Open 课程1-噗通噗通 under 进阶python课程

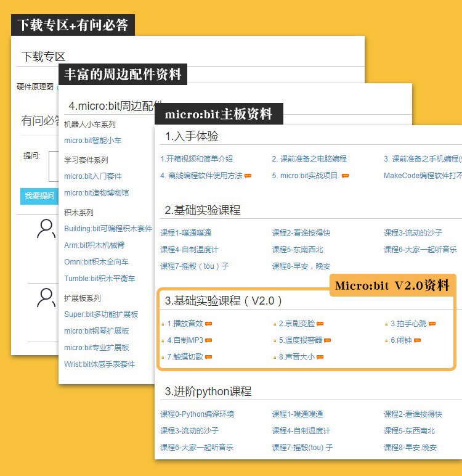click(298, 414)
